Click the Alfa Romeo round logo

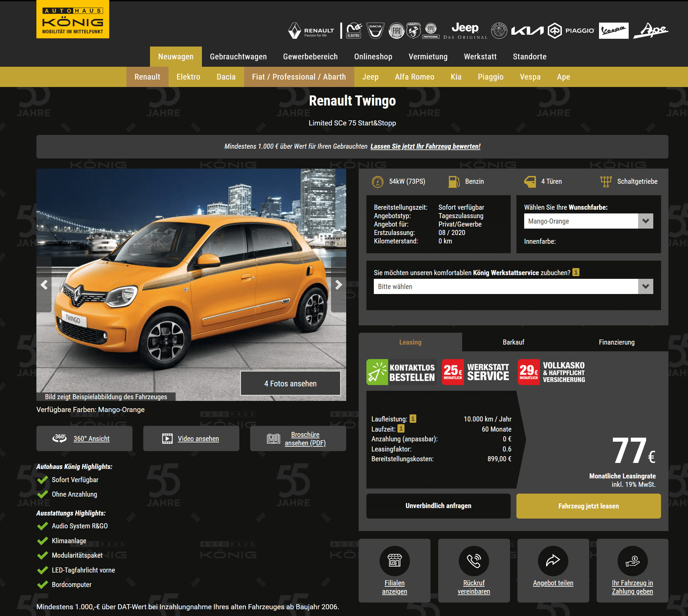(x=499, y=31)
